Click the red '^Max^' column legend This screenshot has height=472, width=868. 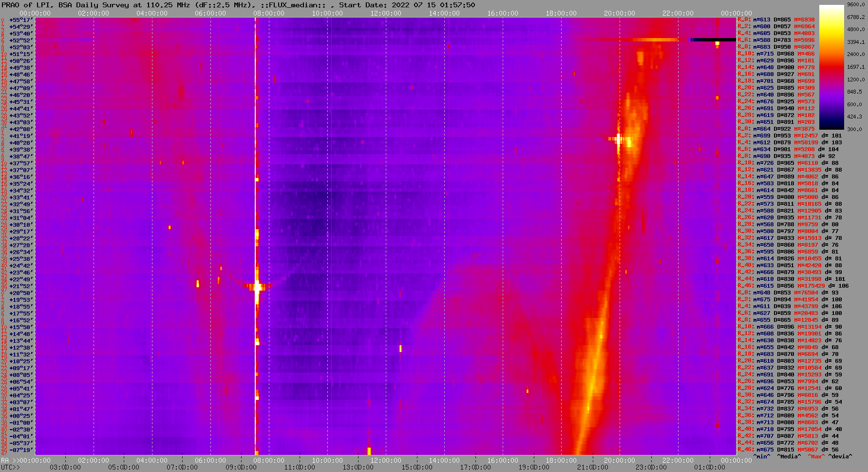[x=816, y=456]
